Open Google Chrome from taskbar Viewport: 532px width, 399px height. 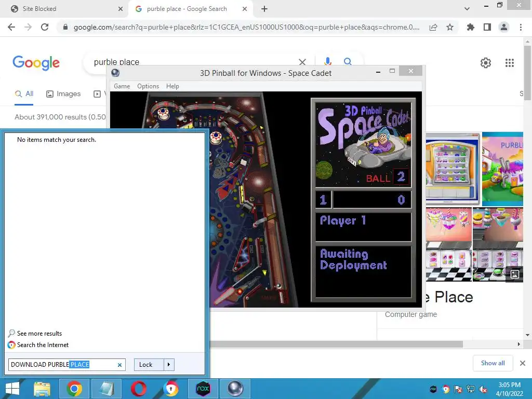click(x=74, y=389)
